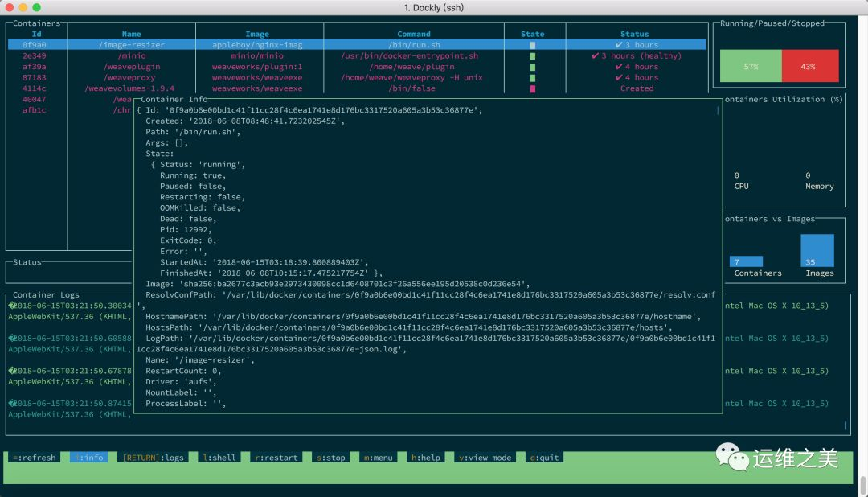The height and width of the screenshot is (497, 868).
Task: Switch layout with v:view mode
Action: 485,458
